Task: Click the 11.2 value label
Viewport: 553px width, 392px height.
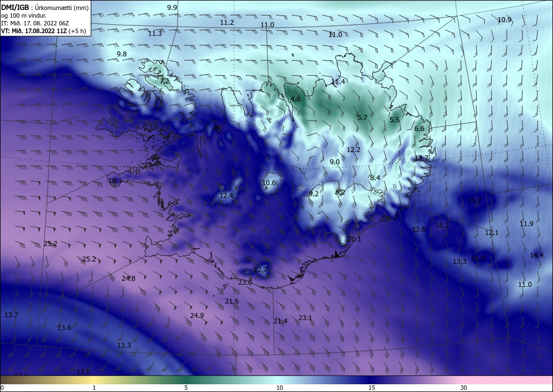Action: click(227, 22)
